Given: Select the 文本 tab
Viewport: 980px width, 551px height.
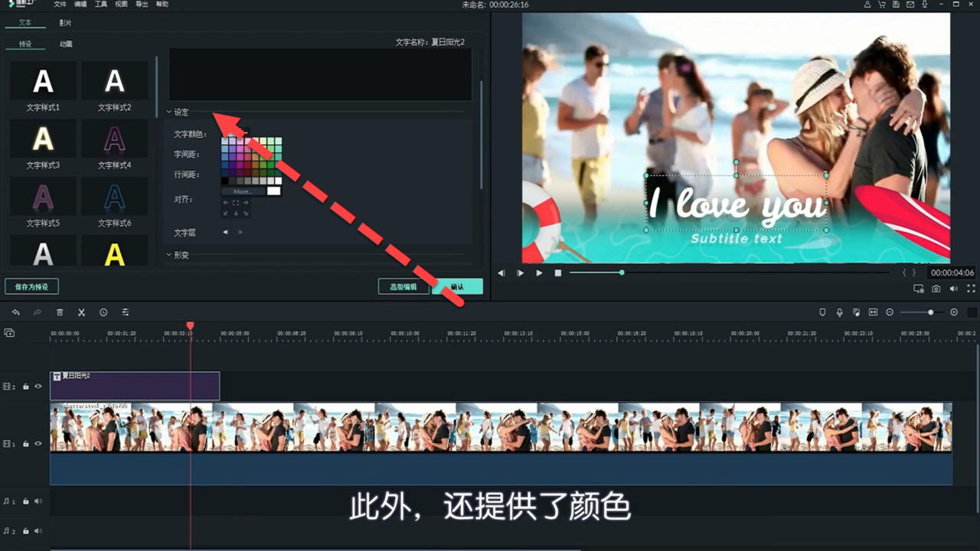Looking at the screenshot, I should coord(25,23).
